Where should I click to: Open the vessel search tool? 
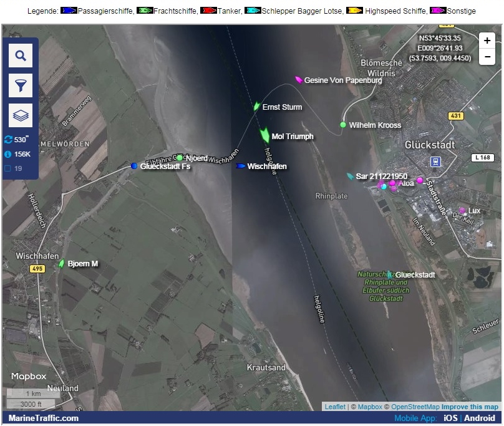point(21,56)
